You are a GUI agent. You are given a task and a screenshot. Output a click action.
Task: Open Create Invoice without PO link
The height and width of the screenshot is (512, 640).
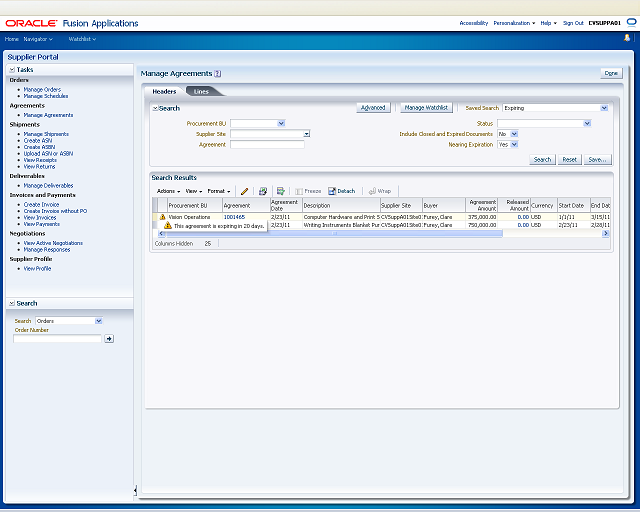click(x=55, y=211)
